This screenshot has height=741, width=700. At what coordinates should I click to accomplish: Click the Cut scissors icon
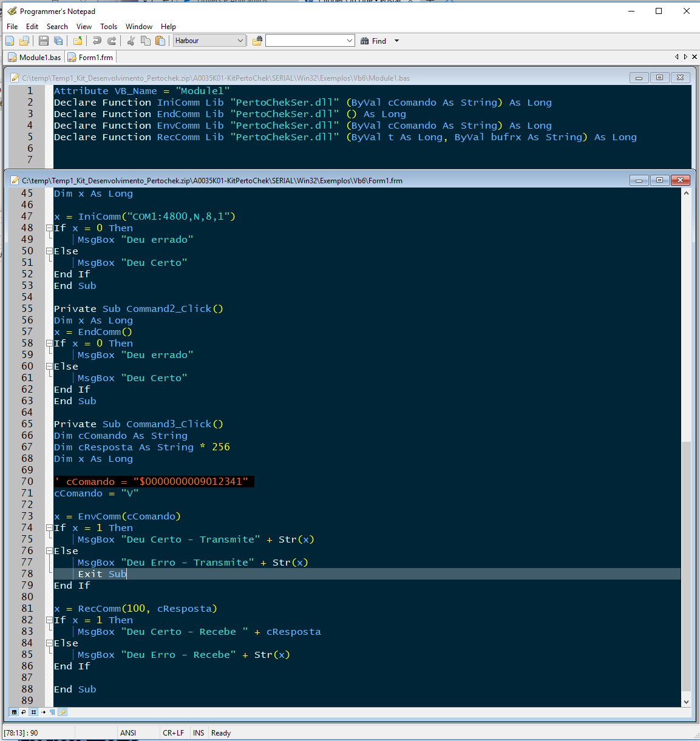click(x=131, y=41)
